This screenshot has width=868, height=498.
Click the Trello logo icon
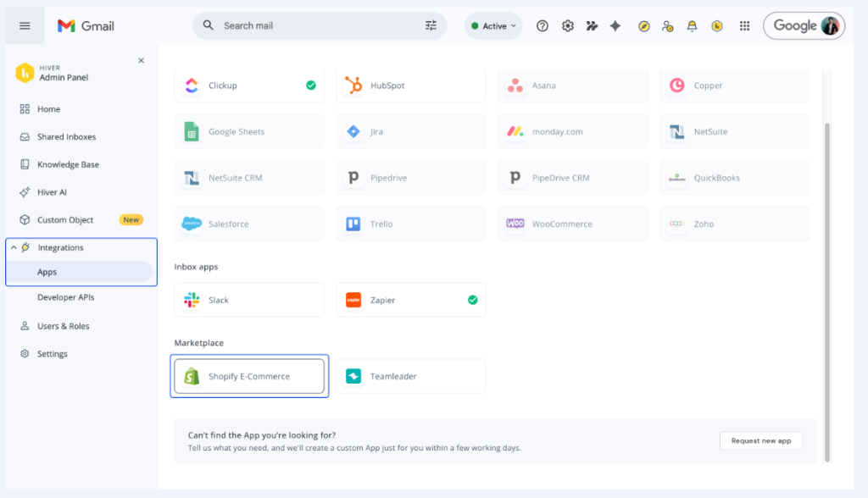(x=353, y=224)
